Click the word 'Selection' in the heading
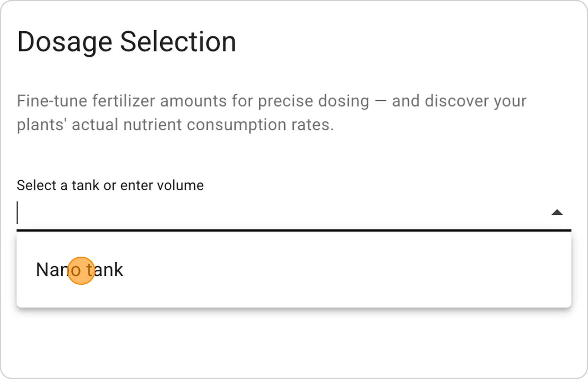Viewport: 588px width, 379px height. (x=178, y=42)
